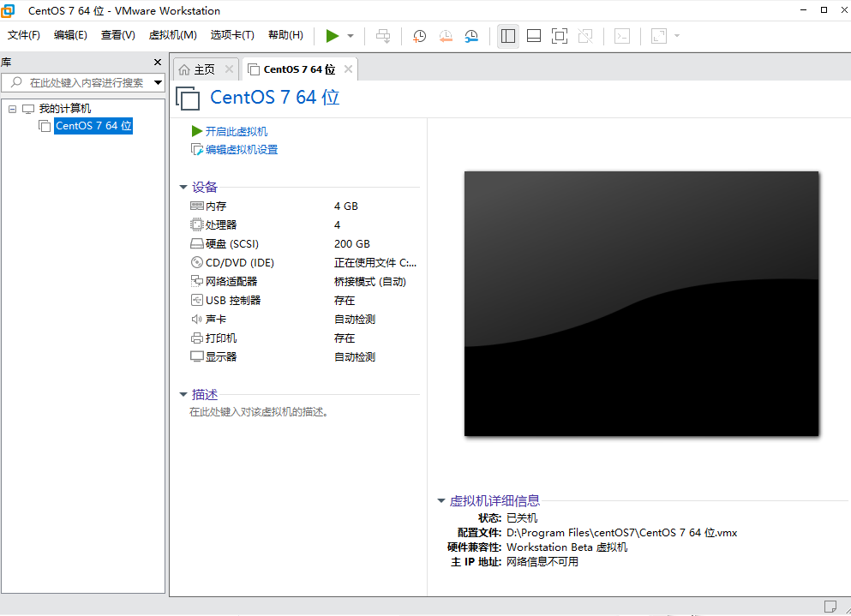The image size is (851, 616).
Task: Open the network adapter settings
Action: 233,281
